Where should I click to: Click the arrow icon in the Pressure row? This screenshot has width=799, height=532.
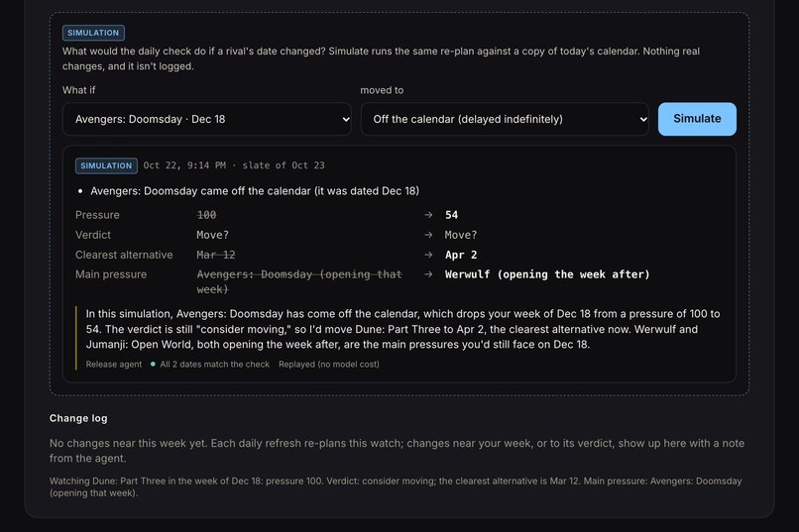click(x=428, y=215)
